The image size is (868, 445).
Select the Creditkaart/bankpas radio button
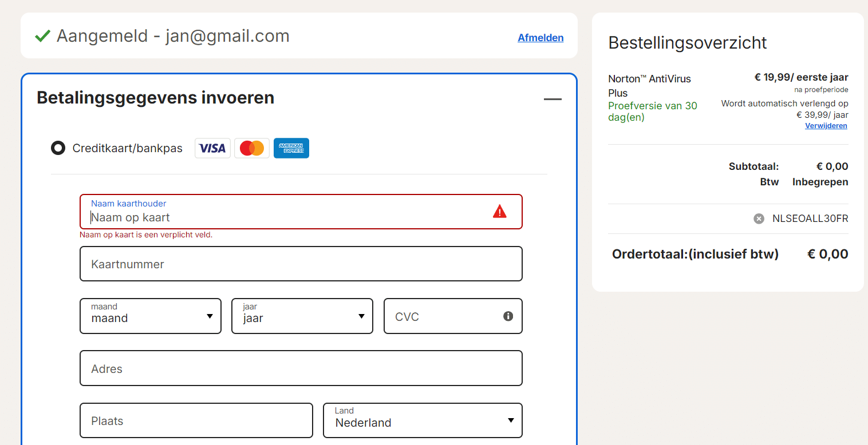pyautogui.click(x=58, y=148)
